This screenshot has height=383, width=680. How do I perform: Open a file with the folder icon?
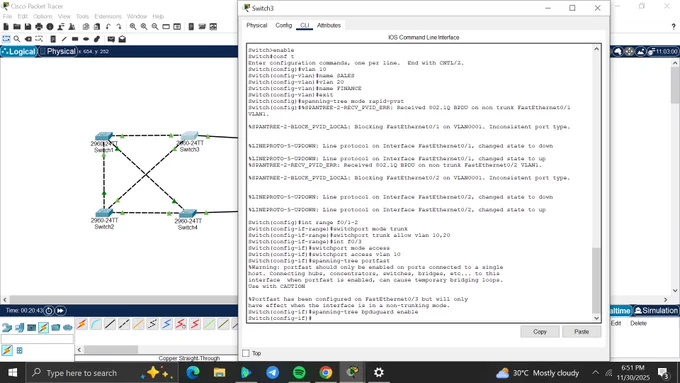point(17,27)
